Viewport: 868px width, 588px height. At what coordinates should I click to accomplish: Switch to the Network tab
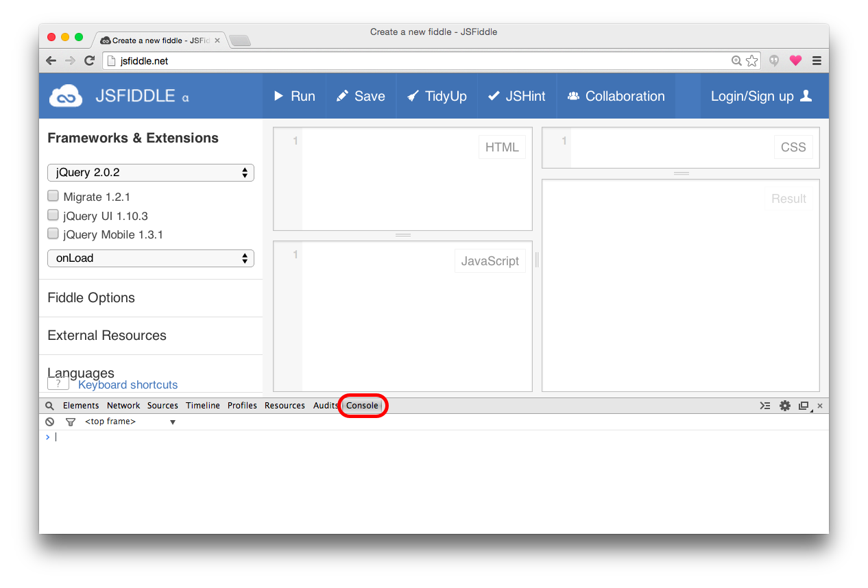coord(123,406)
